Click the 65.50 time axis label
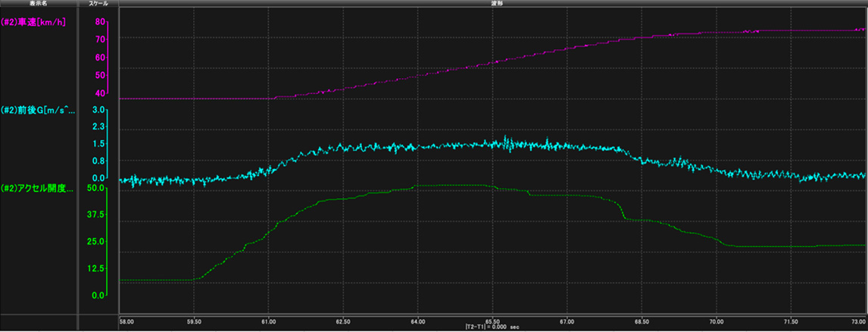Image resolution: width=868 pixels, height=332 pixels. [x=493, y=322]
